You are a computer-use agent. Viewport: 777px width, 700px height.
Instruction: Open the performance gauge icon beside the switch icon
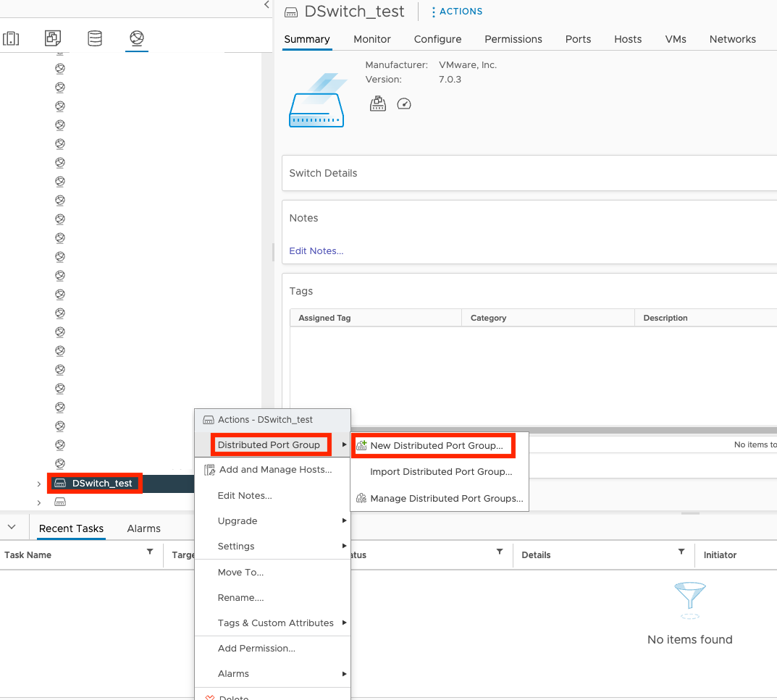click(x=403, y=104)
